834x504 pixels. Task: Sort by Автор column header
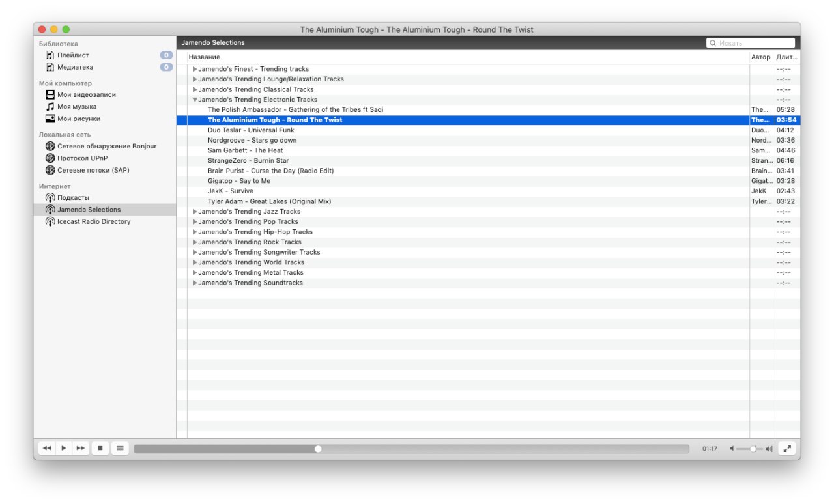(762, 57)
